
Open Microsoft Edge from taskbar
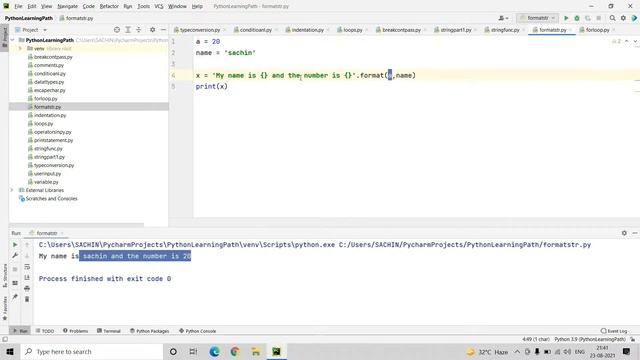click(x=214, y=351)
